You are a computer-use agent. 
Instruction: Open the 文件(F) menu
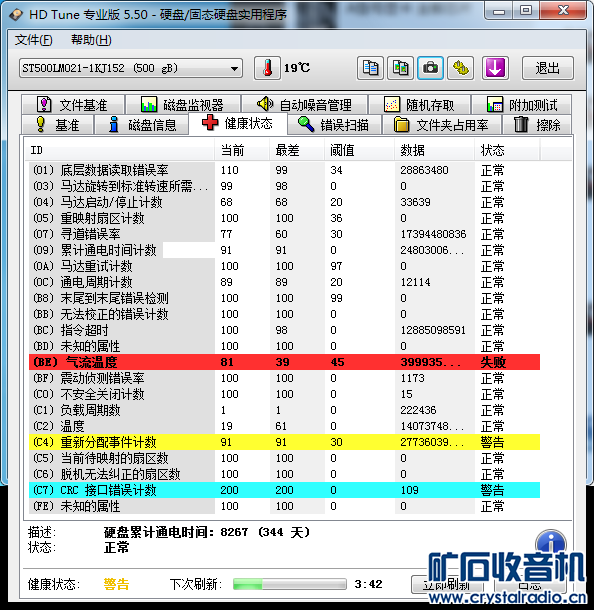[33, 40]
